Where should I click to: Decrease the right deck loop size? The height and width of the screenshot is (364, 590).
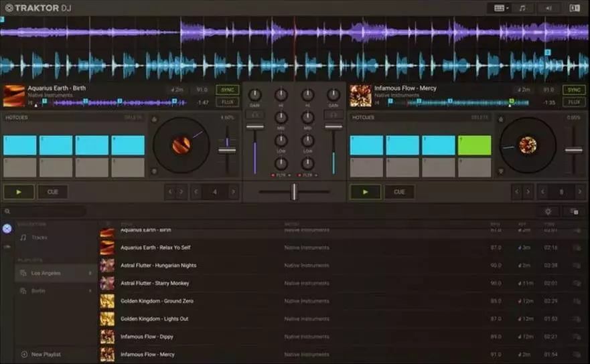[542, 192]
